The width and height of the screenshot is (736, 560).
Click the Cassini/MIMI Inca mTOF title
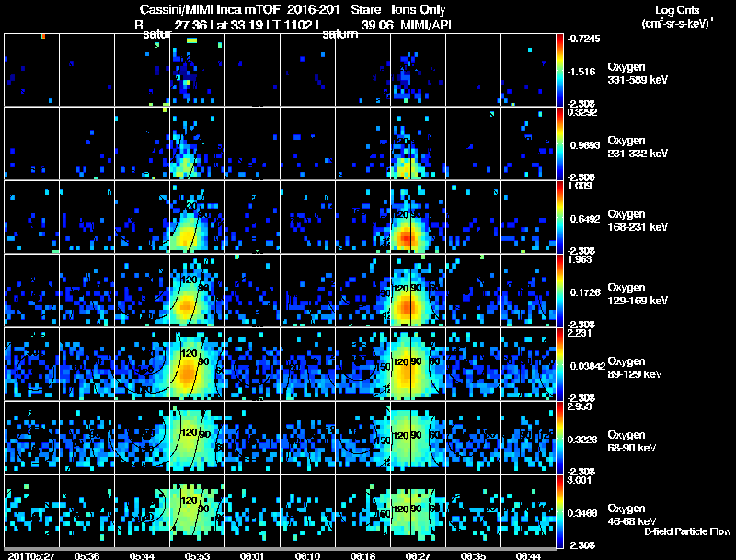click(210, 9)
